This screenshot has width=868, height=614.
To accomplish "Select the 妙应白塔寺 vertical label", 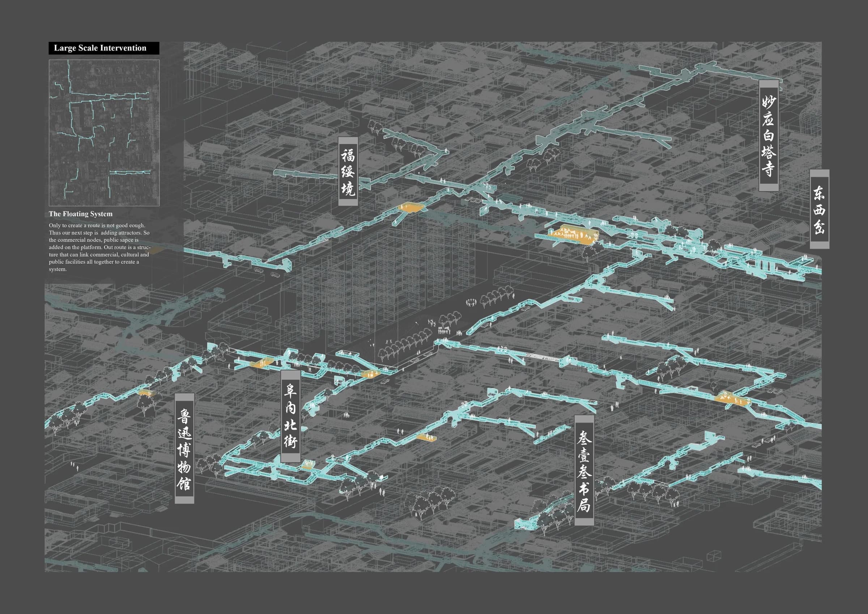I will (769, 135).
